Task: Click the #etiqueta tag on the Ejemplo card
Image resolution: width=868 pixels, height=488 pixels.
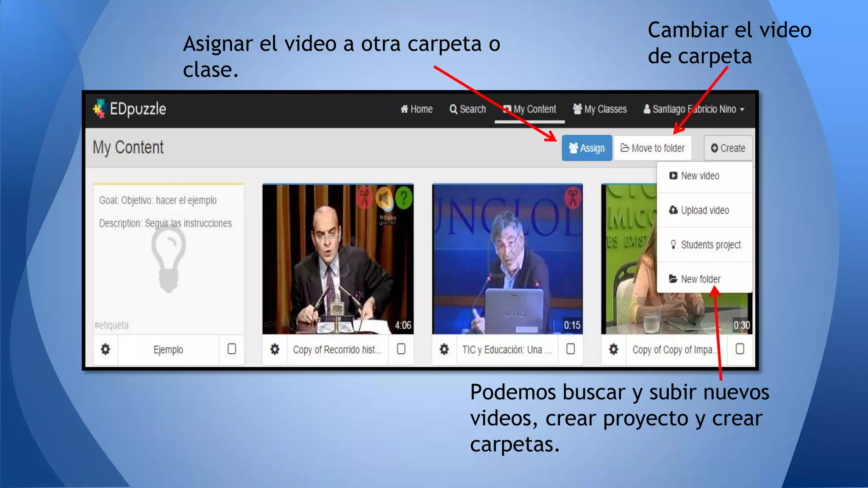Action: pos(111,325)
